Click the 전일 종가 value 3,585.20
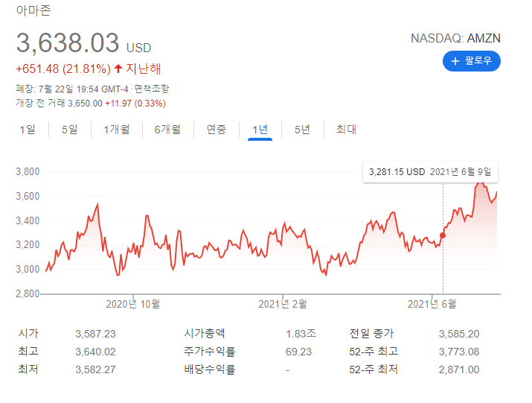The width and height of the screenshot is (532, 403). [x=459, y=334]
